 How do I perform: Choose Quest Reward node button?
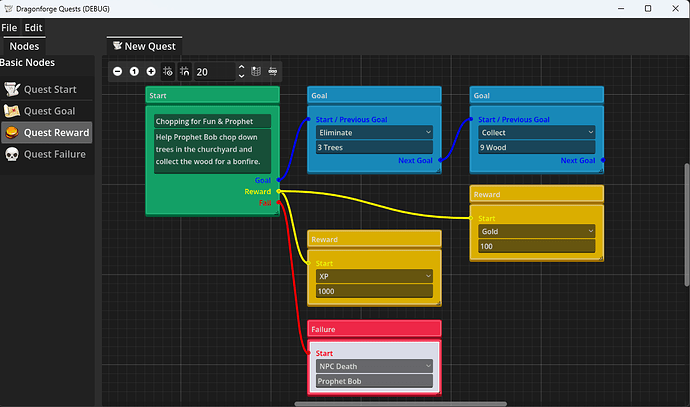pos(47,132)
